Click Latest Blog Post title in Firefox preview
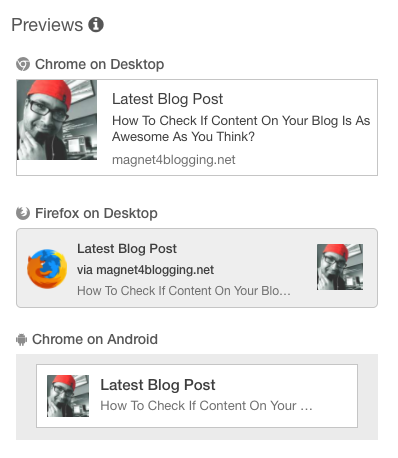This screenshot has width=398, height=458. click(127, 249)
